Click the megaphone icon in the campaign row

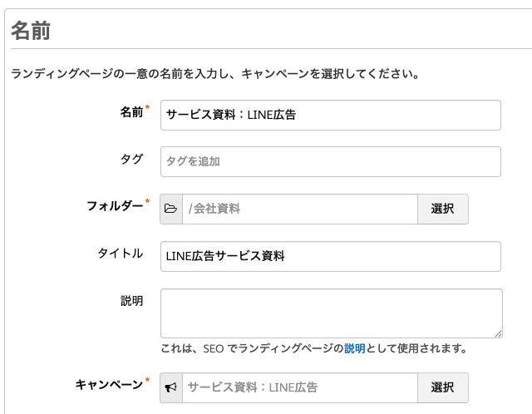tap(171, 387)
